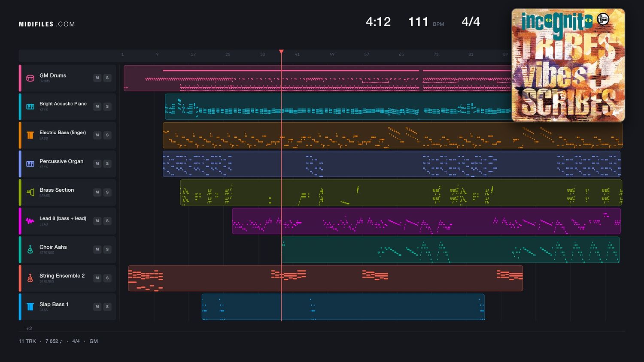Screen dimensions: 644x362
Task: Click the Slap Bass 1 track icon
Action: point(30,307)
